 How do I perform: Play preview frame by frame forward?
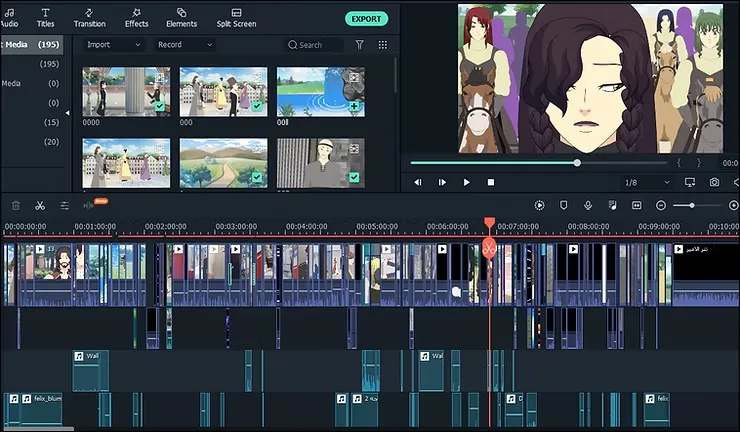(442, 182)
